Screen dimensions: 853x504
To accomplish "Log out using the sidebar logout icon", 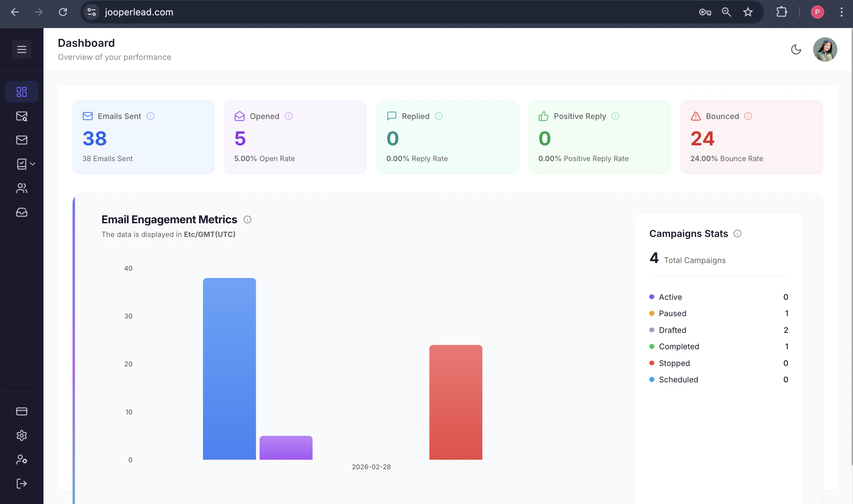I will [x=21, y=483].
